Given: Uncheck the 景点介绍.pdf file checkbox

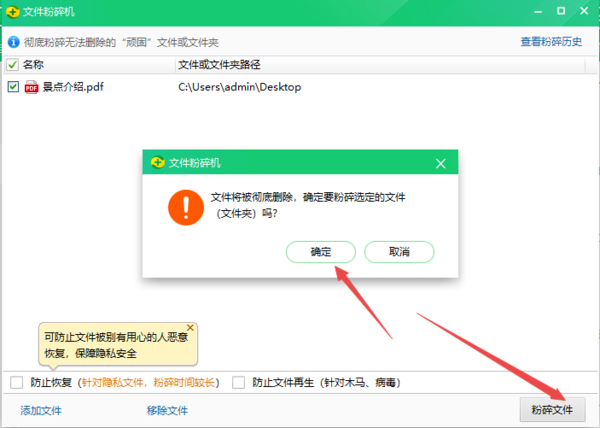Looking at the screenshot, I should 12,87.
